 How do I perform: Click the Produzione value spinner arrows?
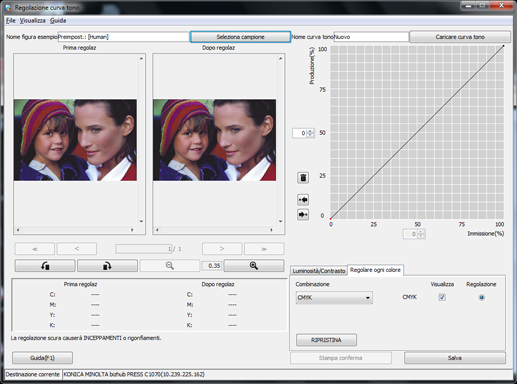[310, 133]
